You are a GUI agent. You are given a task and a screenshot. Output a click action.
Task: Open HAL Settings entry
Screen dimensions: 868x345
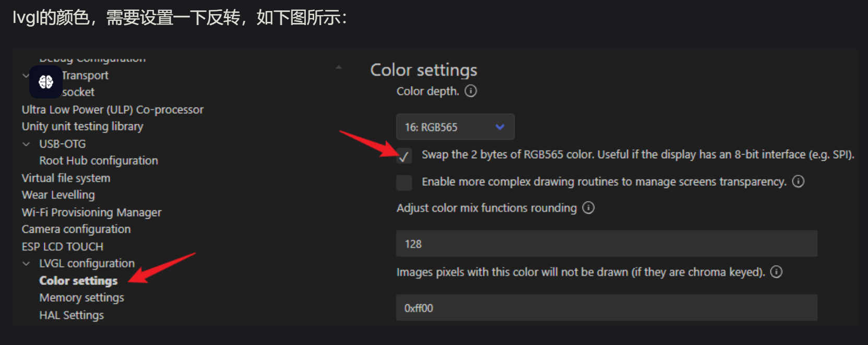(72, 315)
